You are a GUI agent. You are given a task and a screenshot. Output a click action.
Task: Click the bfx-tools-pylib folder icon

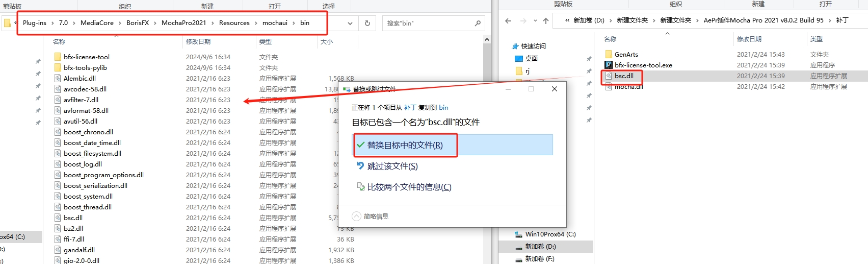coord(58,67)
